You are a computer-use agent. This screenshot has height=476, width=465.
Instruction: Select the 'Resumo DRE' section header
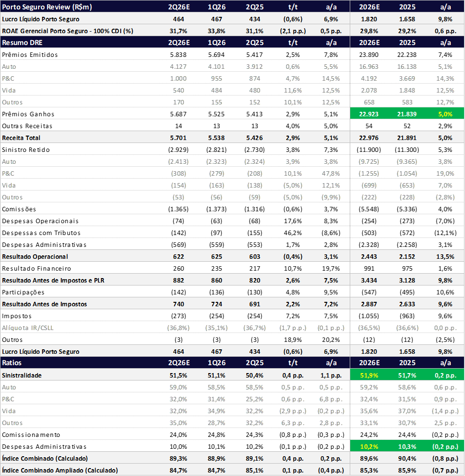coord(22,43)
